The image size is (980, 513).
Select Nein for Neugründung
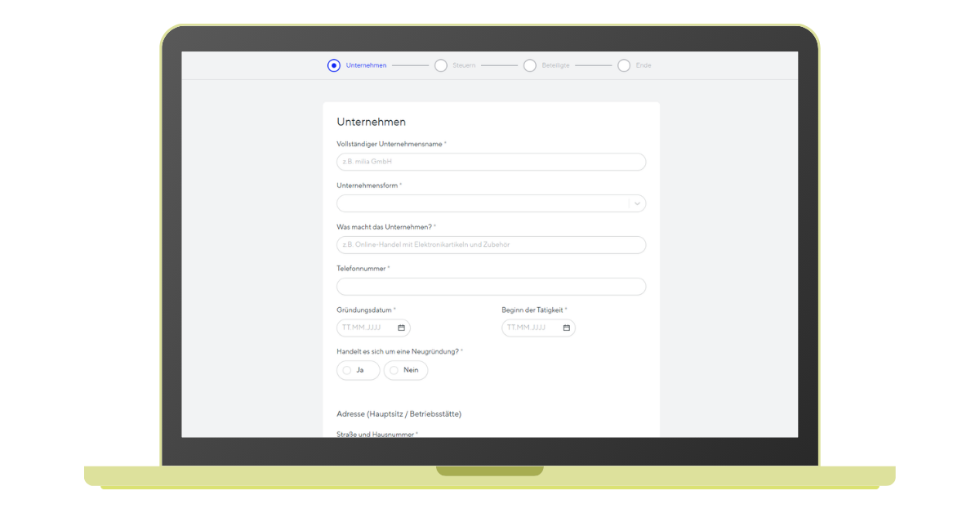click(406, 370)
